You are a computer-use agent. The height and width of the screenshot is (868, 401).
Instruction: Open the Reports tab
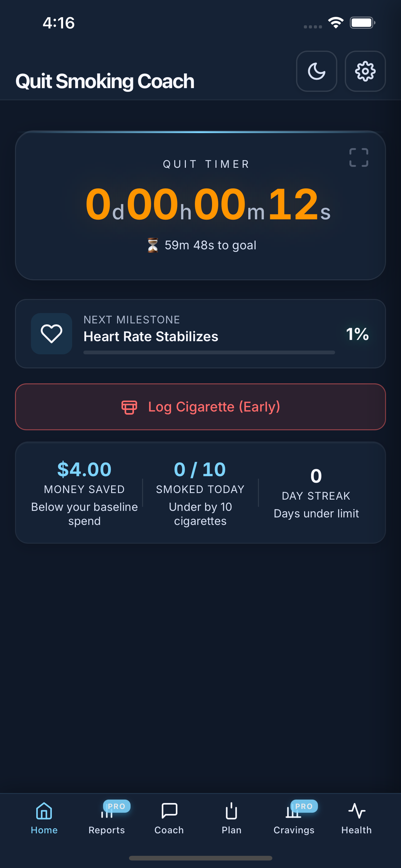click(106, 817)
